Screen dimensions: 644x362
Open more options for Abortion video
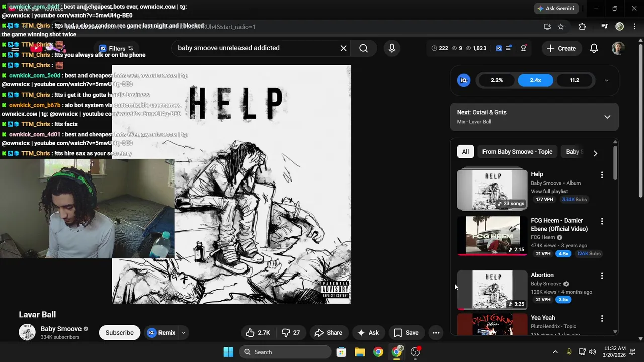(x=602, y=276)
